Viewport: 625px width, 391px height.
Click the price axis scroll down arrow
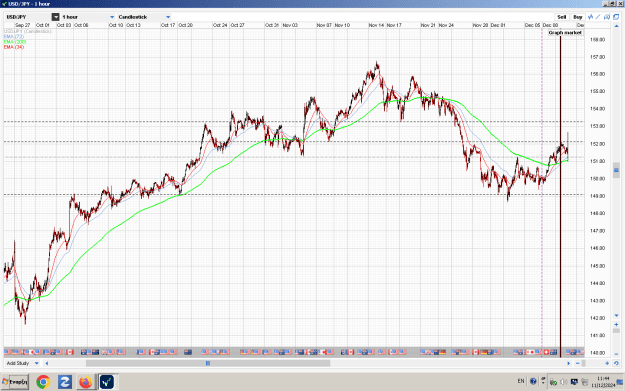click(616, 316)
